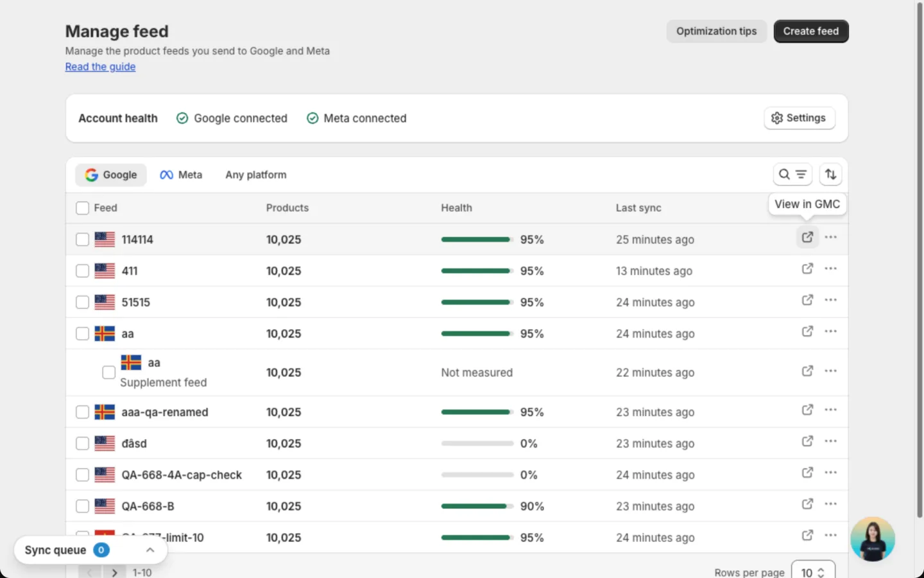Open external link for QA-668-4A-cap-check feed
The image size is (924, 578).
click(807, 473)
